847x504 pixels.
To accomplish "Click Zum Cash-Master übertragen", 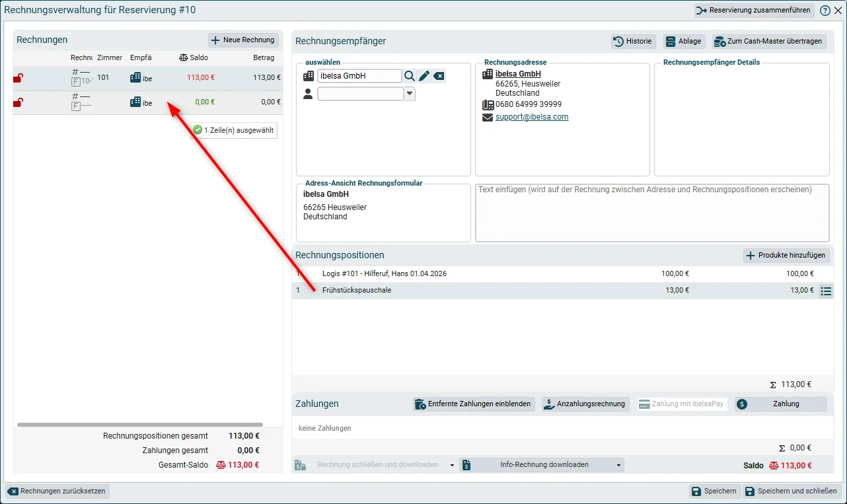I will point(769,41).
